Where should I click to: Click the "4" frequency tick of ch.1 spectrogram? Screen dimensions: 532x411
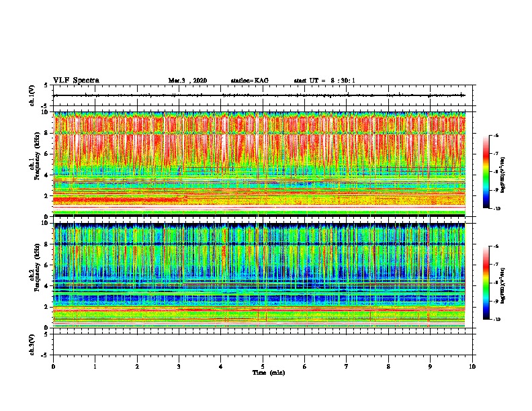pos(47,175)
